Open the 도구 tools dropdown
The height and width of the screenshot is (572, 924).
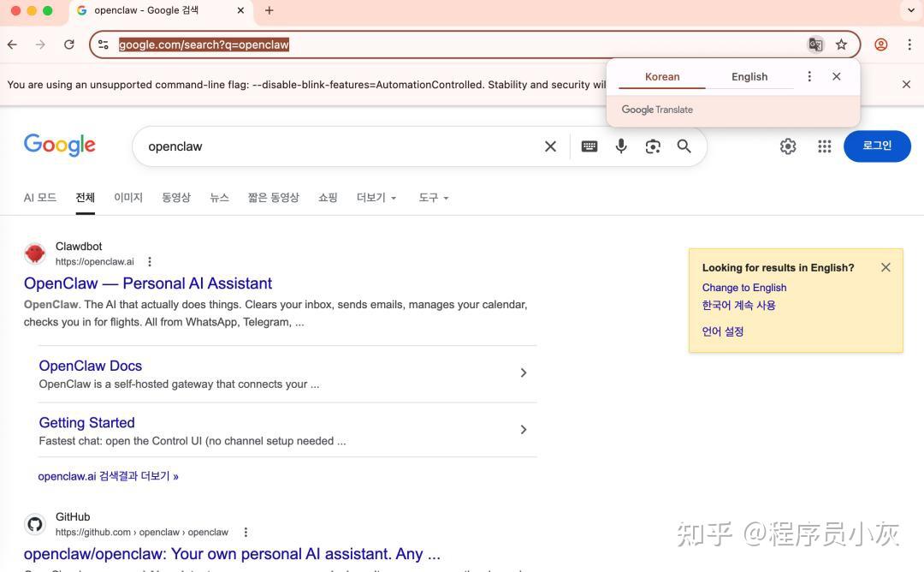[x=433, y=197]
